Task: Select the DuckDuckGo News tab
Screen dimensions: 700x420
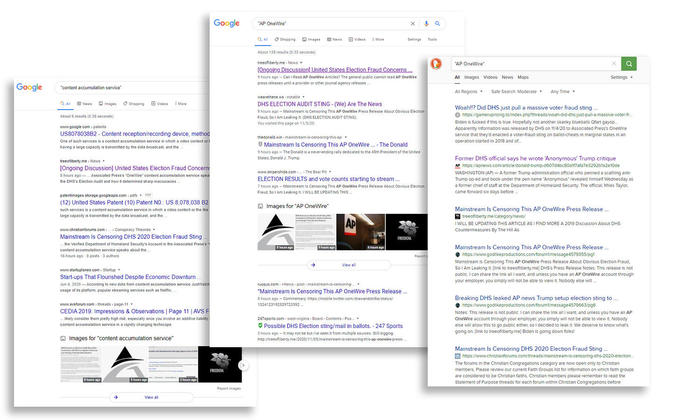Action: (507, 77)
